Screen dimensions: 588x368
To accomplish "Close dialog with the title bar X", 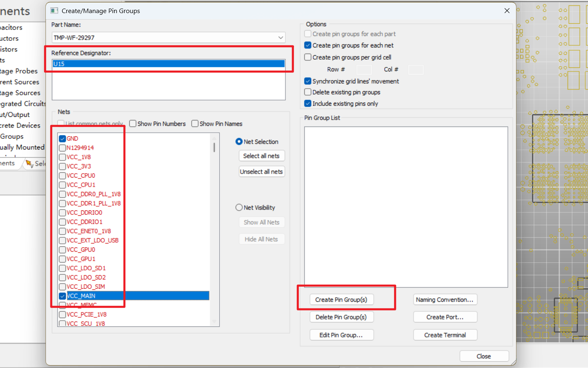I will tap(507, 11).
